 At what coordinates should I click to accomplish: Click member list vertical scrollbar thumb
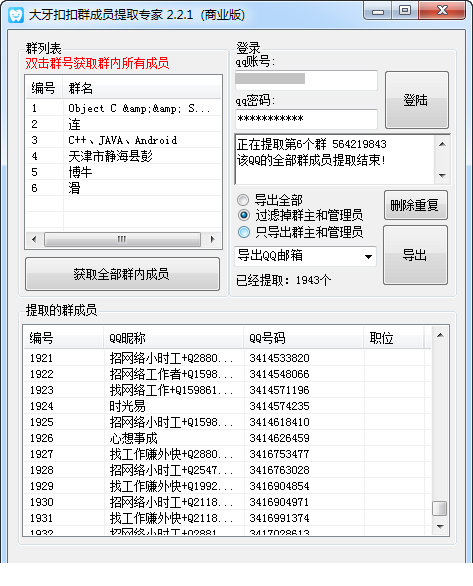point(439,508)
